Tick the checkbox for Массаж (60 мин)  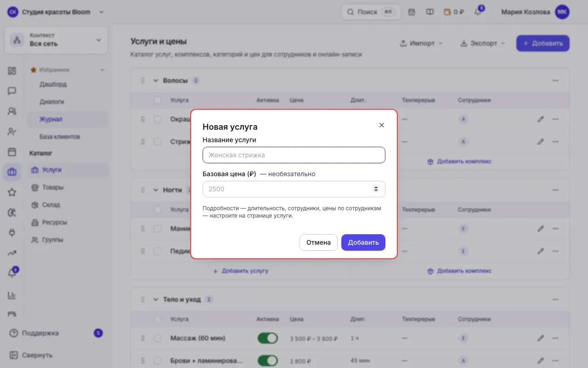click(x=158, y=338)
